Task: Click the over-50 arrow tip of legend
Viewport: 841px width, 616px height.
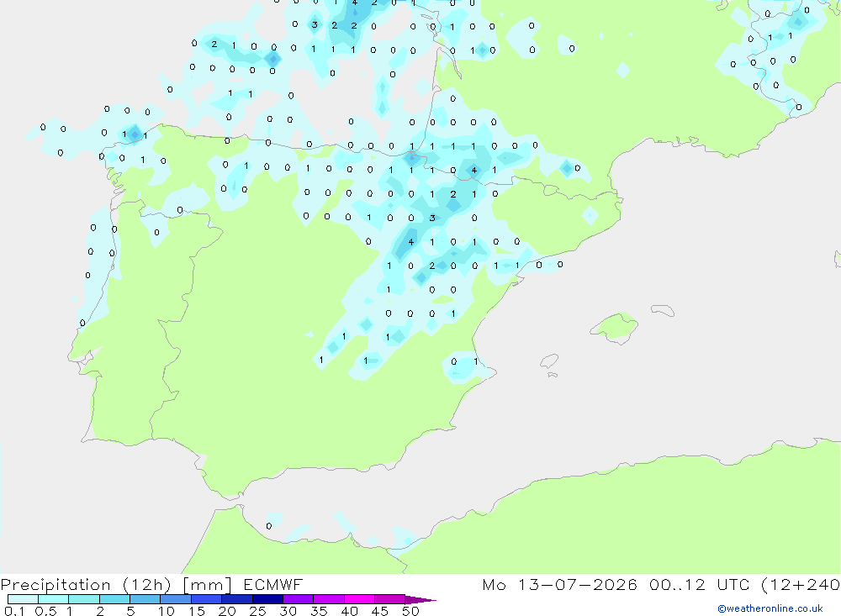Action: coord(421,599)
